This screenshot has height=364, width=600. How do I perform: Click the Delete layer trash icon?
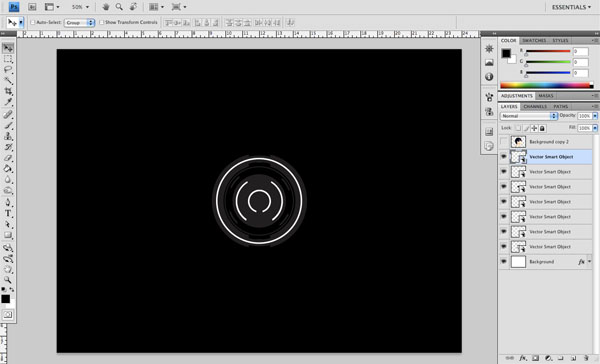tap(586, 358)
